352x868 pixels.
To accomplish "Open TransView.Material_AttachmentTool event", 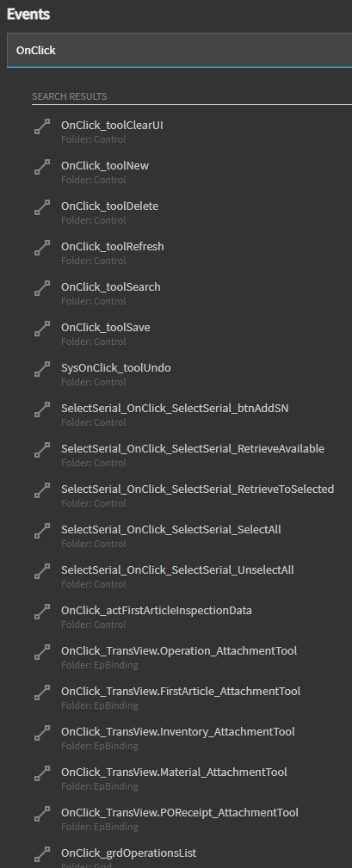I will tap(192, 779).
